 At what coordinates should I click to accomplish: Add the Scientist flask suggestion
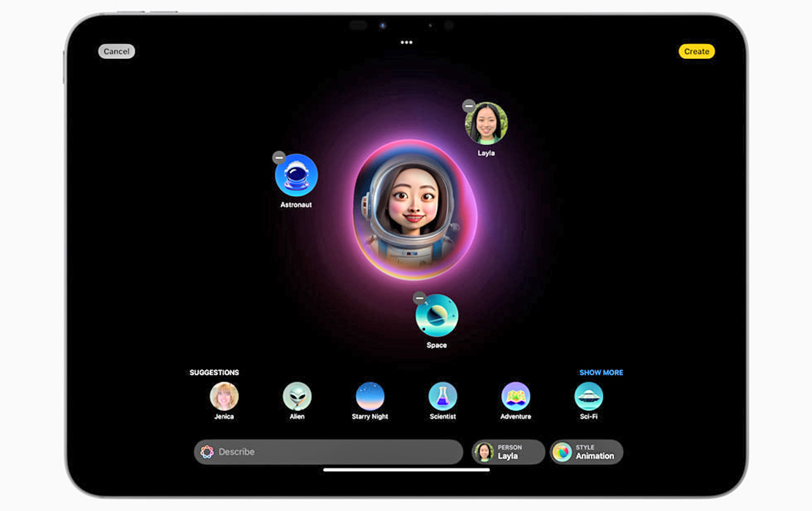[x=443, y=396]
